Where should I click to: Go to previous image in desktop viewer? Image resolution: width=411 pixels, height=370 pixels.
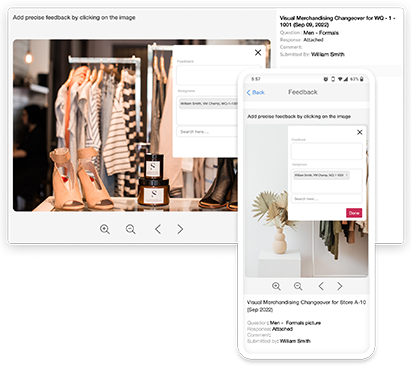[x=158, y=229]
